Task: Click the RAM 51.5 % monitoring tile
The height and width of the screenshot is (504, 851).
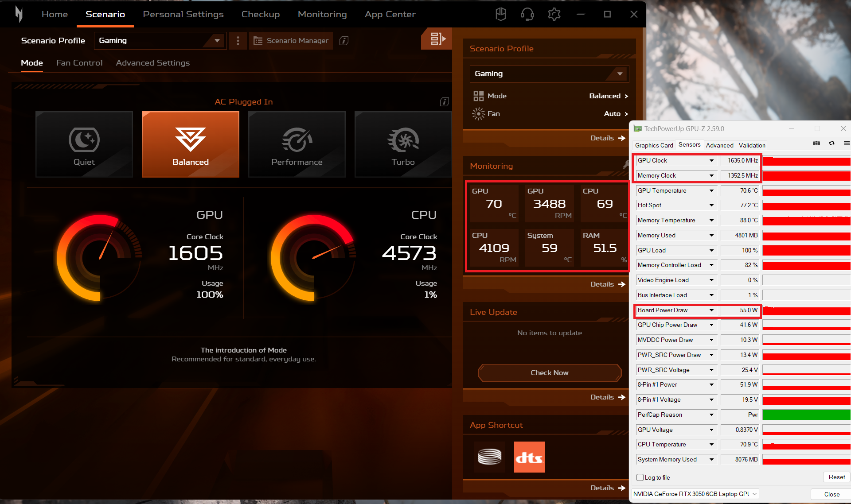Action: click(x=605, y=248)
